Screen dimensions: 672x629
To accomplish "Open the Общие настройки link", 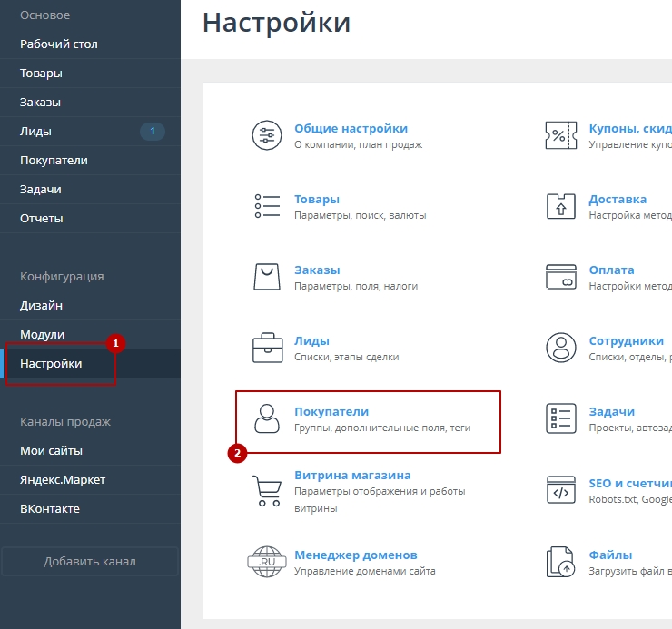I will pyautogui.click(x=351, y=128).
